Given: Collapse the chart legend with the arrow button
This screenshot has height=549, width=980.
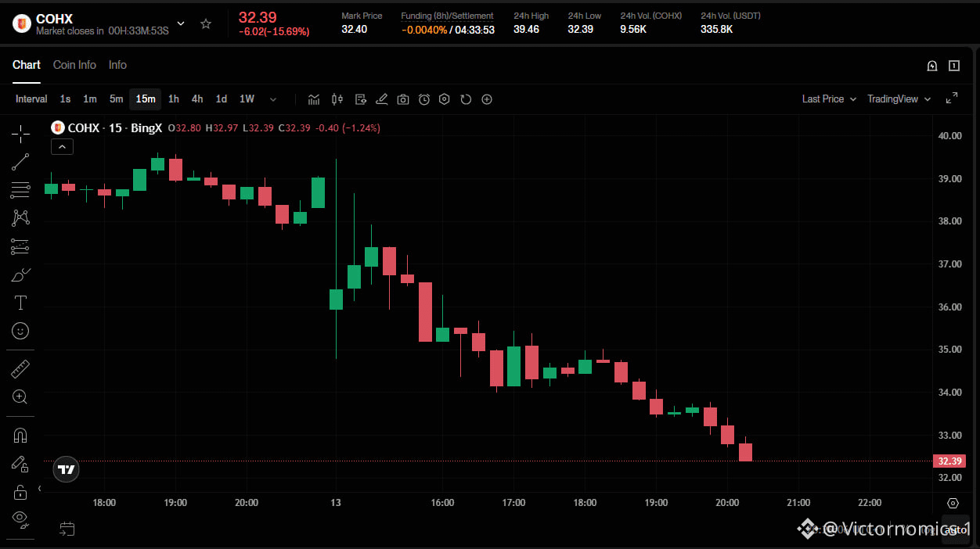Looking at the screenshot, I should pos(62,146).
